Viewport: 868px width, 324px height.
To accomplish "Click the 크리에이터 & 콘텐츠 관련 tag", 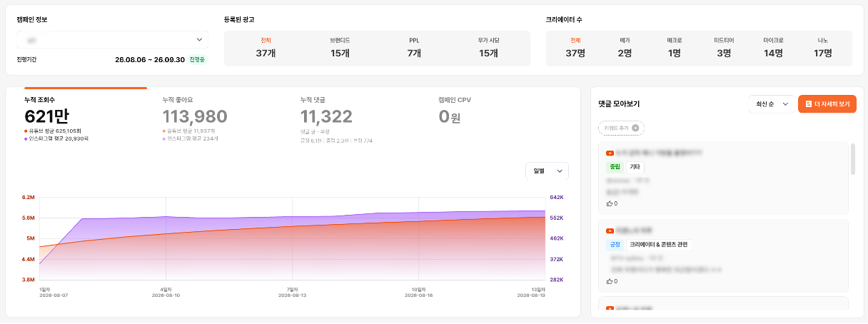I will [x=659, y=245].
